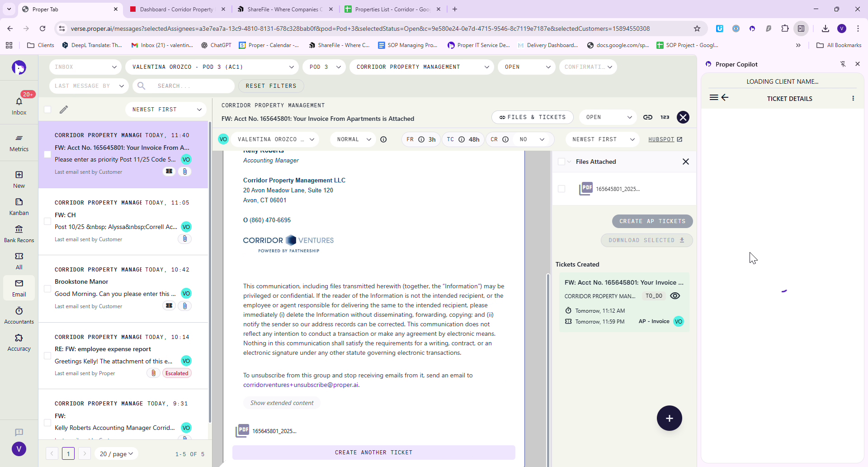Select the 9:31 Kelly Roberts message checkbox
Viewport: 868px width, 467px height.
[x=47, y=423]
